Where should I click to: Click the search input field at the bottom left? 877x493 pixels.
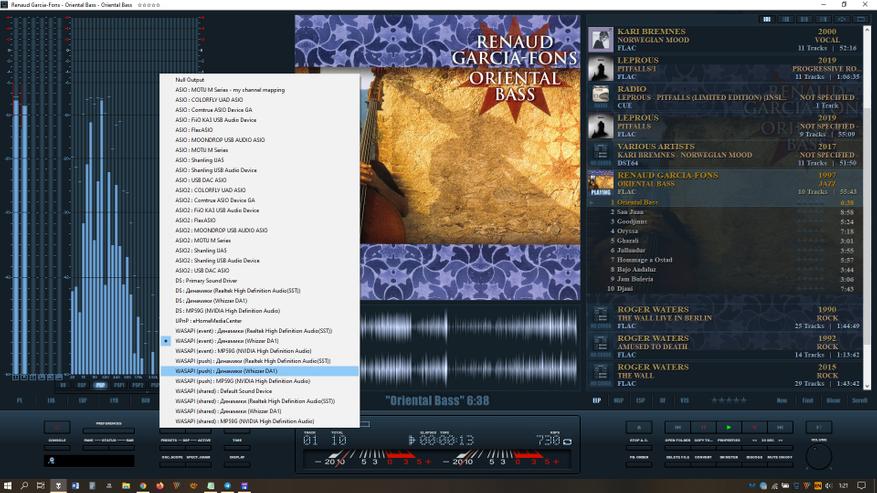(x=89, y=461)
